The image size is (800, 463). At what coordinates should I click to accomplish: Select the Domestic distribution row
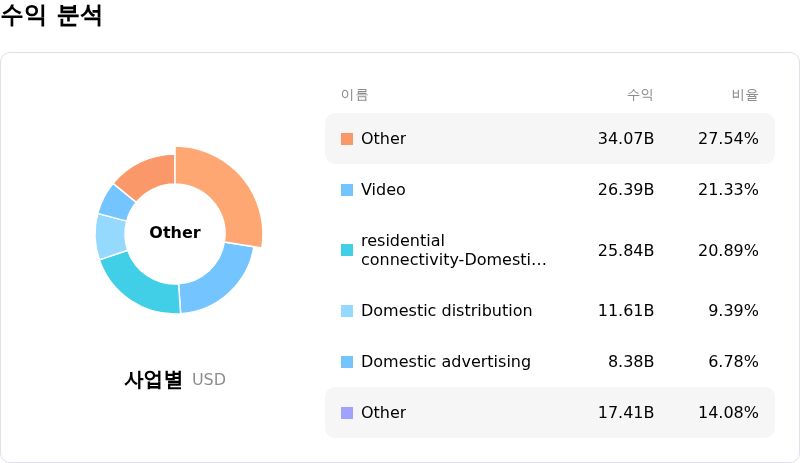click(549, 310)
